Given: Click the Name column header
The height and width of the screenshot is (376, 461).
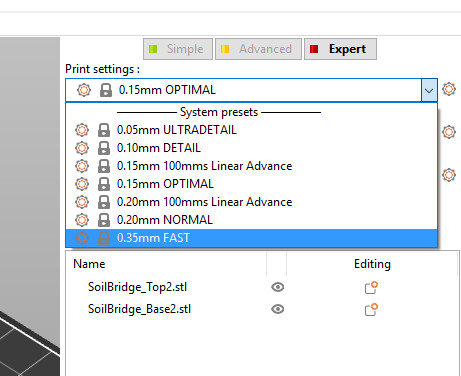Looking at the screenshot, I should (89, 264).
